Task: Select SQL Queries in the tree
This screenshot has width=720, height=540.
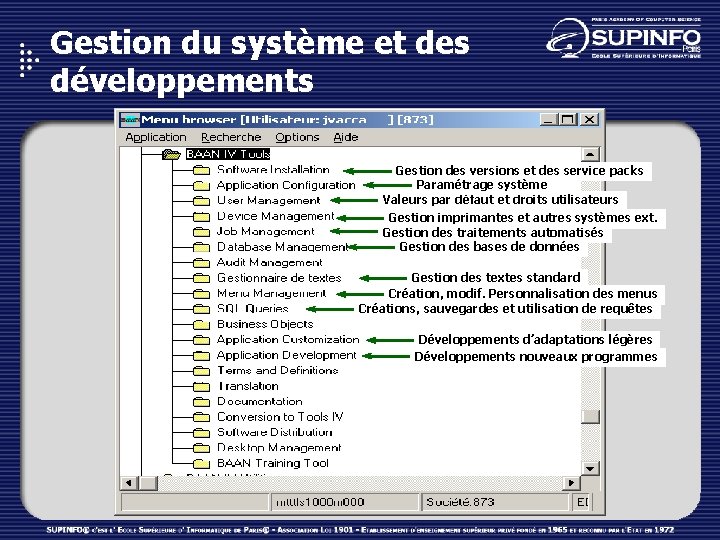Action: click(x=253, y=309)
